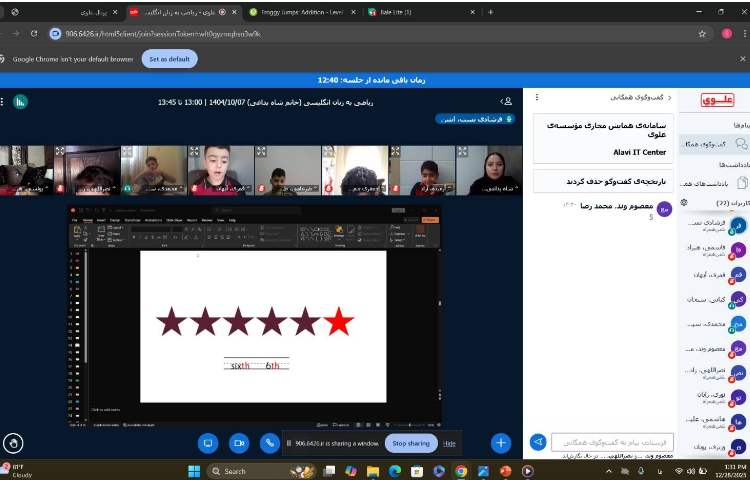
Task: Click the phone audio button
Action: click(270, 443)
